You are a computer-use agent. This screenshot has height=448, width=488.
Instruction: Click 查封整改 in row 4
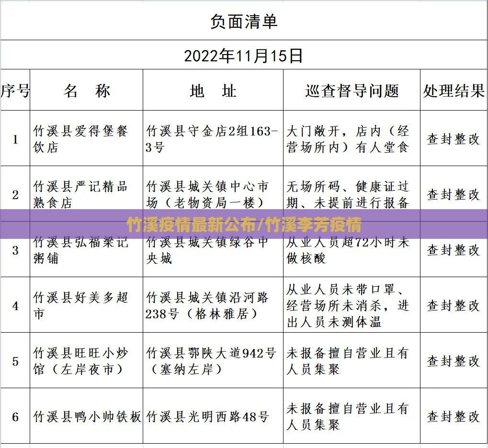454,305
